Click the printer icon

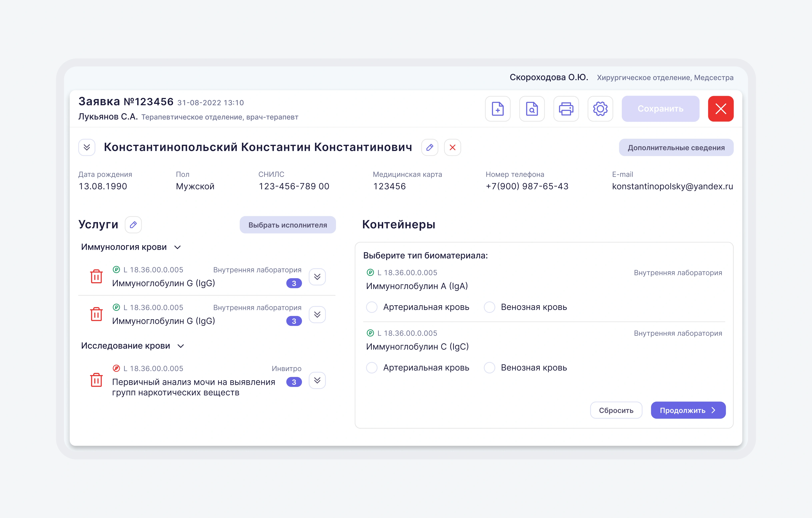coord(566,109)
